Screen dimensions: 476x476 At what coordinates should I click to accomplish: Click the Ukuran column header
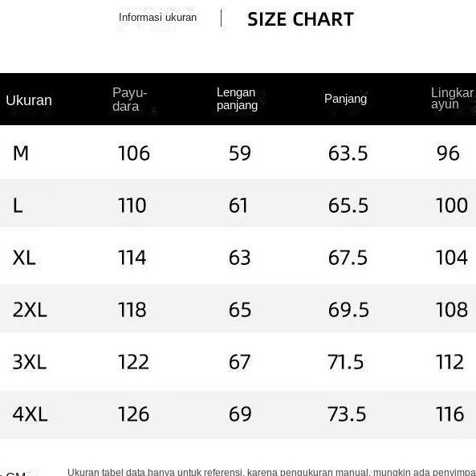point(29,100)
